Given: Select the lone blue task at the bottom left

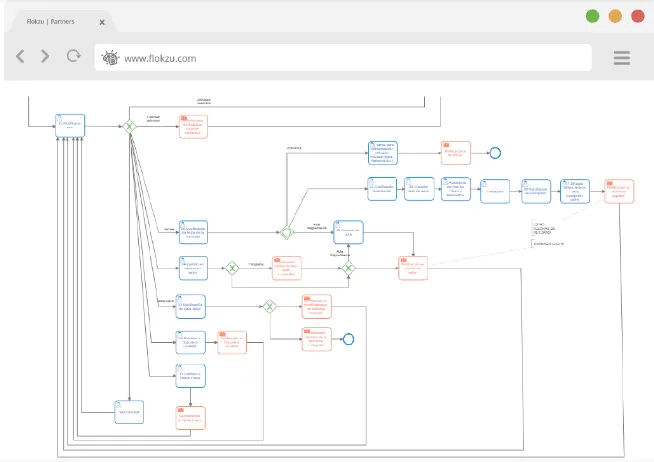Looking at the screenshot, I should (x=129, y=412).
